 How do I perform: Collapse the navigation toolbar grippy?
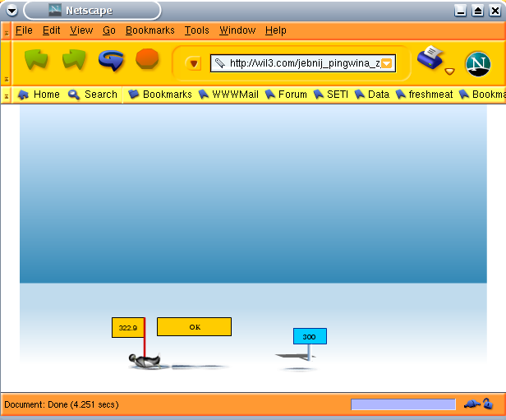(x=6, y=63)
